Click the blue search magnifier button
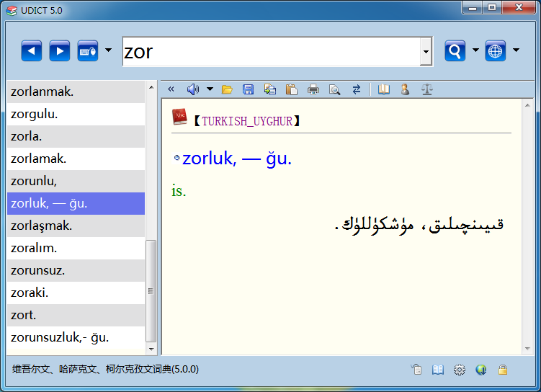The image size is (541, 392). point(455,51)
